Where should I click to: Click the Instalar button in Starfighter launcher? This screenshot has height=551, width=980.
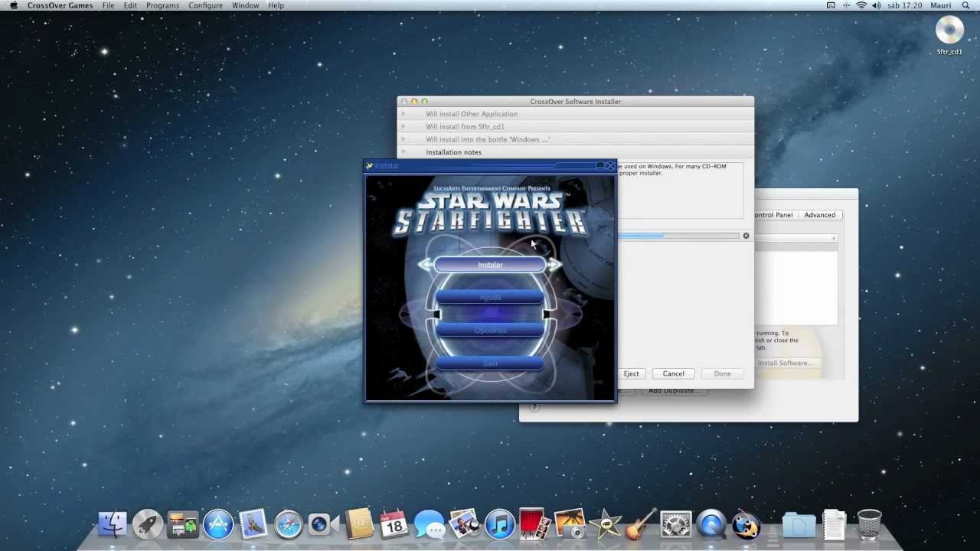(x=490, y=265)
